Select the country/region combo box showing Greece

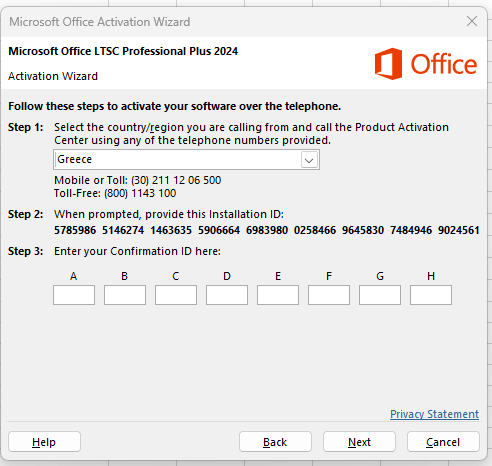[186, 160]
